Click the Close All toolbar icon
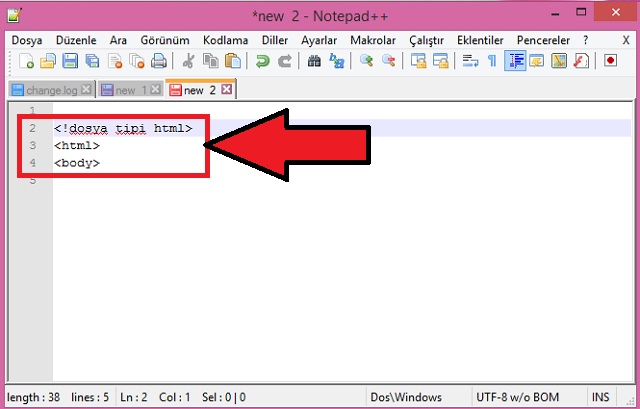Screen dimensions: 640x409 pos(137,61)
